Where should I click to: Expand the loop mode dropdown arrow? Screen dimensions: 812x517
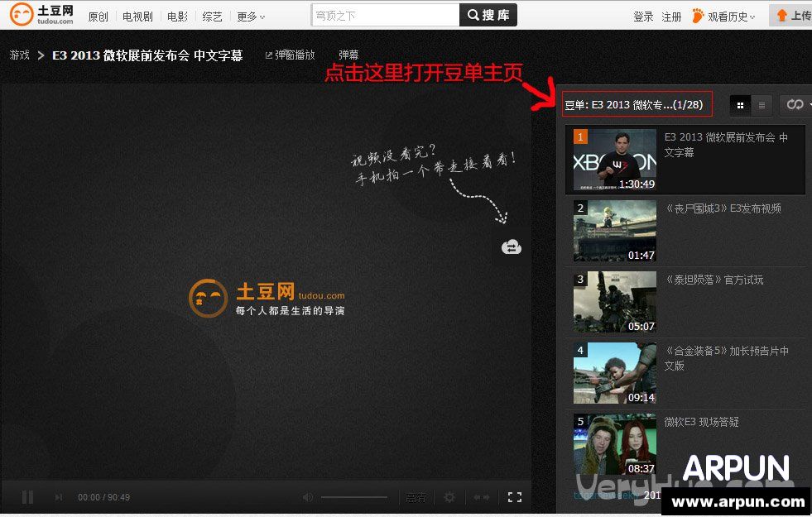pos(810,105)
